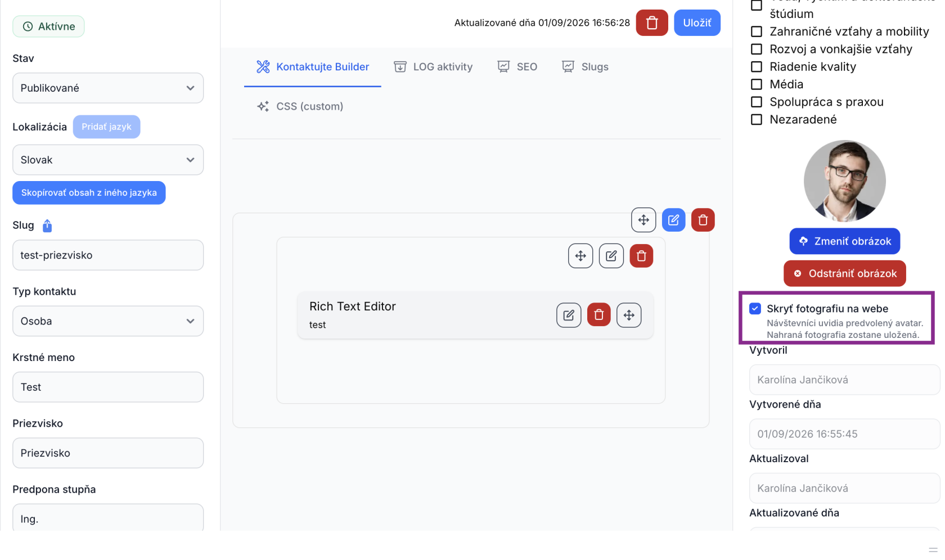Screen dimensions: 945x560
Task: Click the red delete trash icon beside Uložiť
Action: point(652,23)
